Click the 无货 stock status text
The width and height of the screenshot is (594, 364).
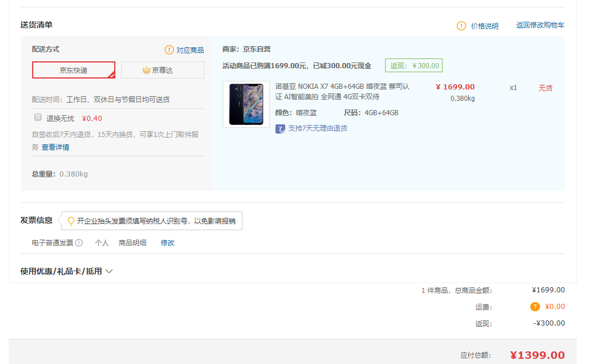pyautogui.click(x=546, y=88)
